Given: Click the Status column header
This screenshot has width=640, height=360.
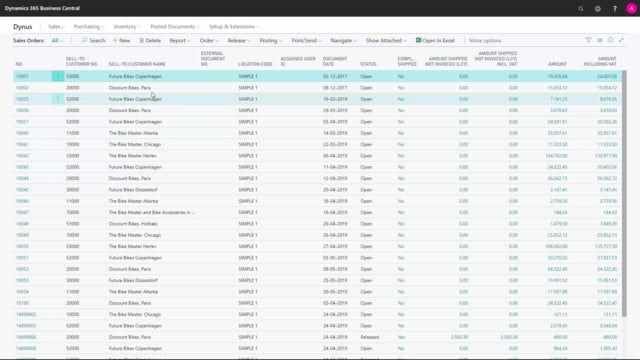Looking at the screenshot, I should click(x=368, y=64).
